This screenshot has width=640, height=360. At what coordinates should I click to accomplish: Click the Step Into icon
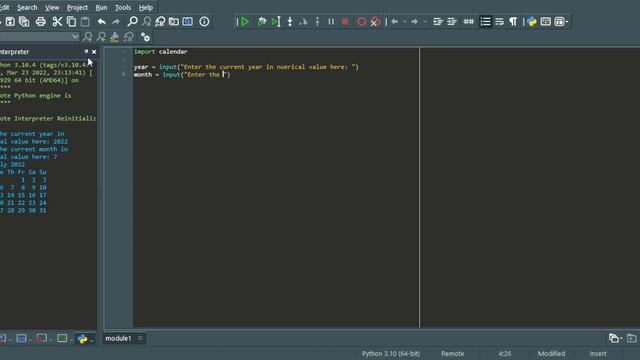pyautogui.click(x=290, y=22)
